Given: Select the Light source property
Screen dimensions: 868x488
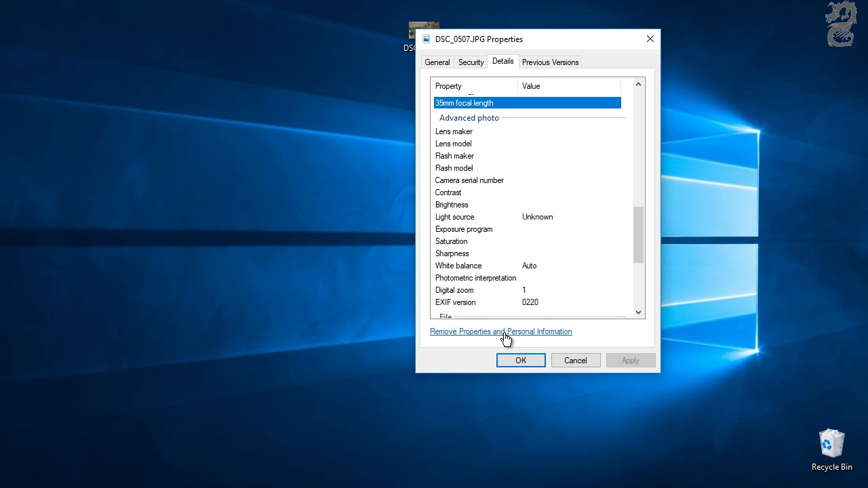Looking at the screenshot, I should pos(454,217).
